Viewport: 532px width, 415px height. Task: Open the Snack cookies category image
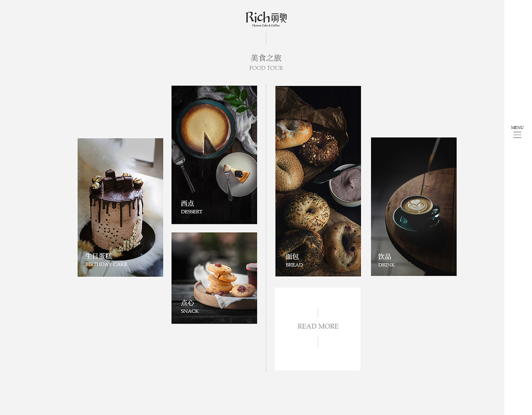coord(214,278)
